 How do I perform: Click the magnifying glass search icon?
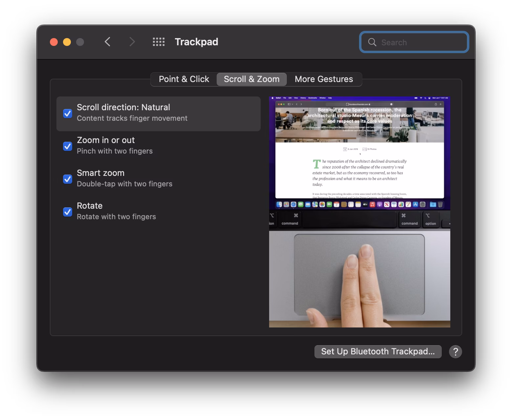(x=372, y=42)
